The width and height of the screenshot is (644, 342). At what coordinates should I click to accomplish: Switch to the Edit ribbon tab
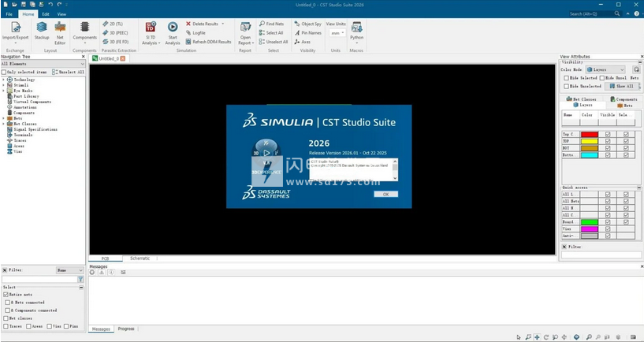pos(46,14)
